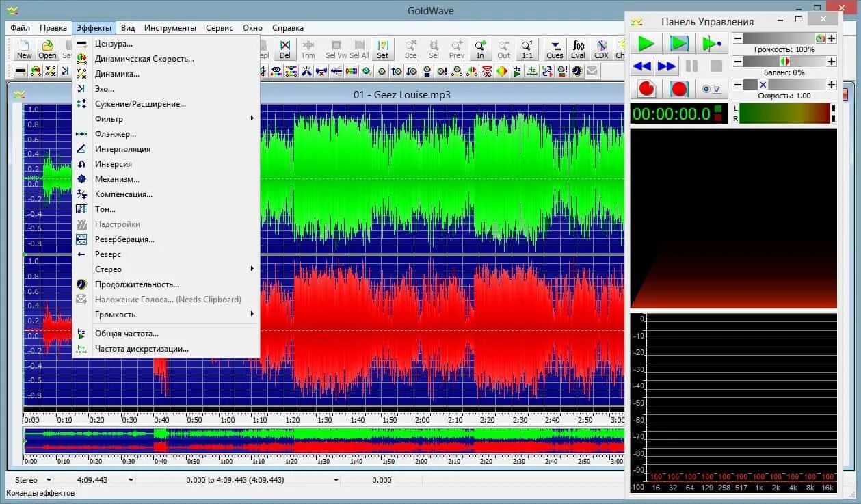861x504 pixels.
Task: Click the blue fast forward button
Action: coord(667,66)
